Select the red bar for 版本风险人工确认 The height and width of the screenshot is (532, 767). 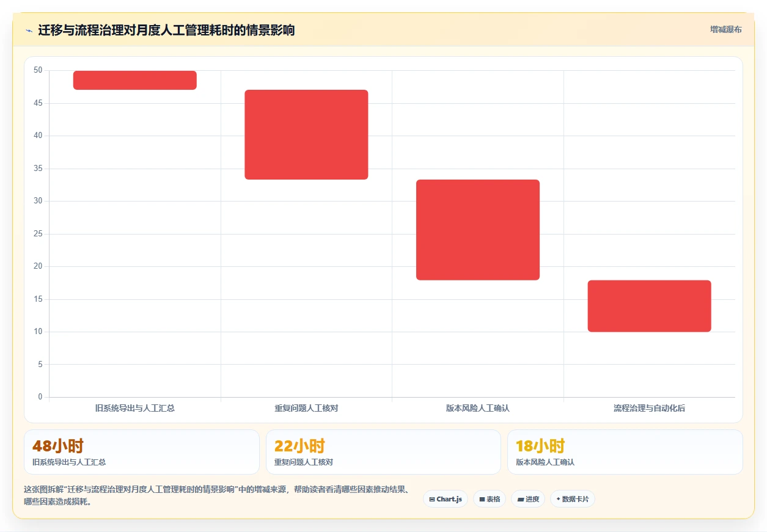pyautogui.click(x=478, y=230)
